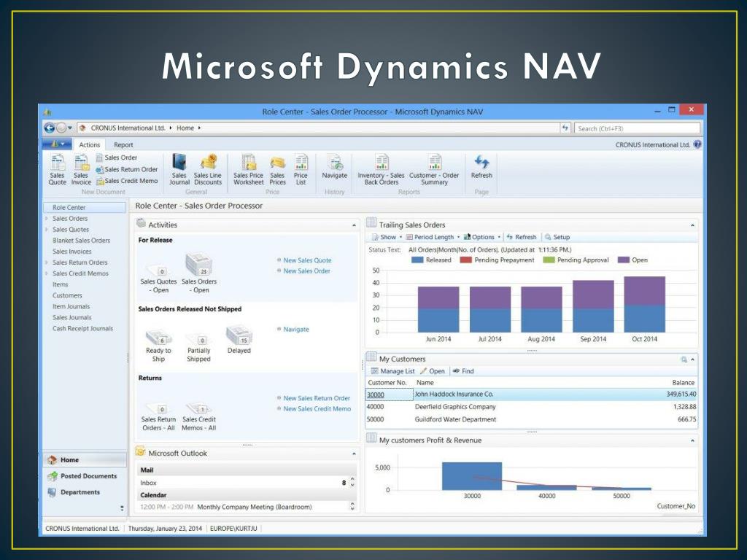Select customer number 30000 link
Viewport: 747px width, 560px height.
[x=376, y=394]
